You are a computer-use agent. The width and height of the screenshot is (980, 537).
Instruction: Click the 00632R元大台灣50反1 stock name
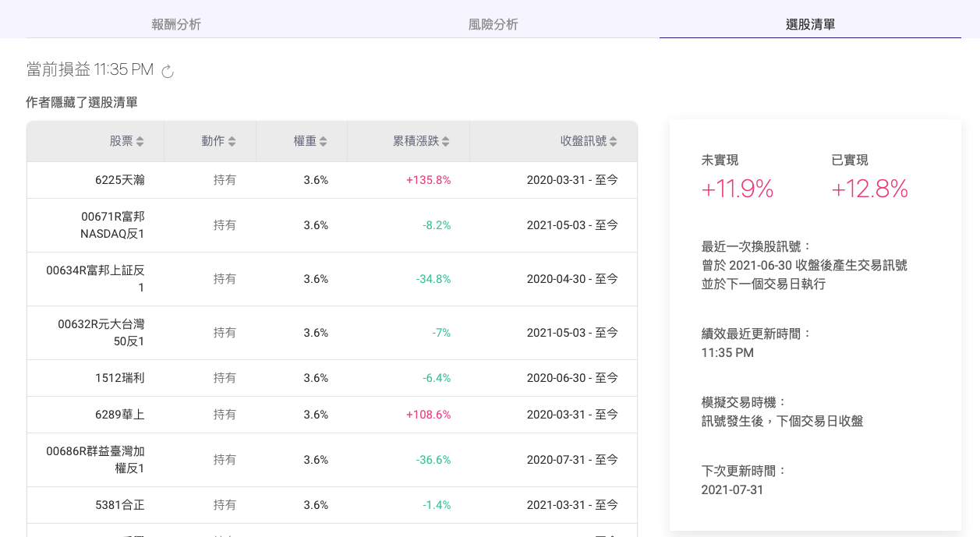tap(101, 333)
